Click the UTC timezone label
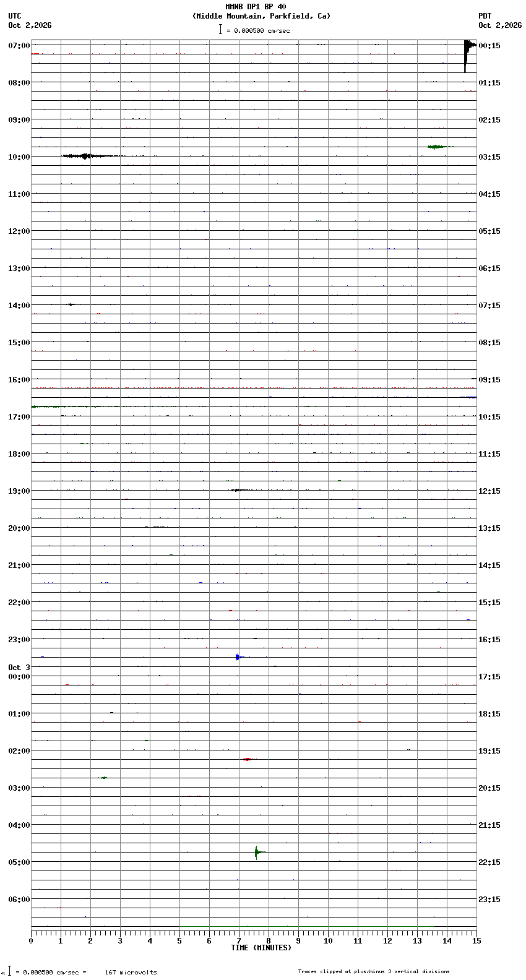The width and height of the screenshot is (526, 980). [x=15, y=16]
